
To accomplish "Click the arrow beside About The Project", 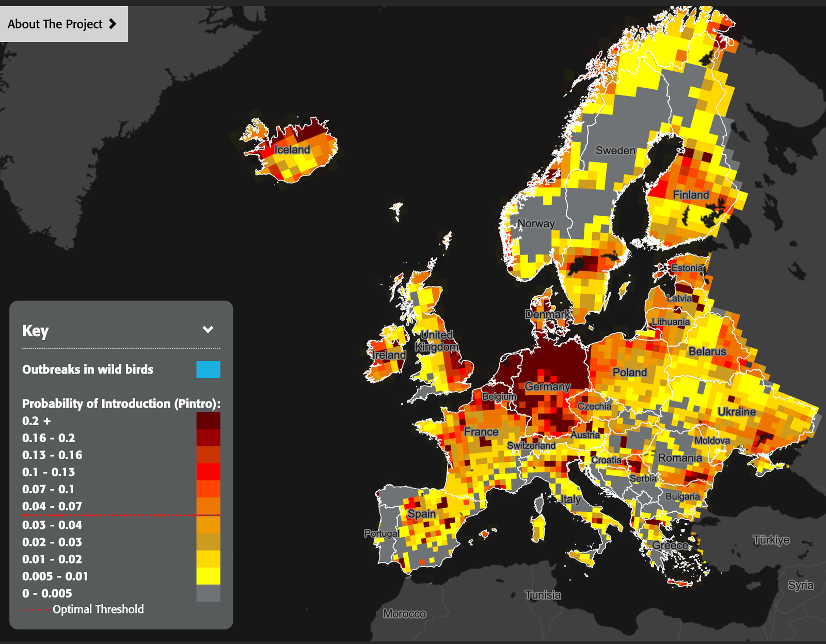I will (x=113, y=24).
